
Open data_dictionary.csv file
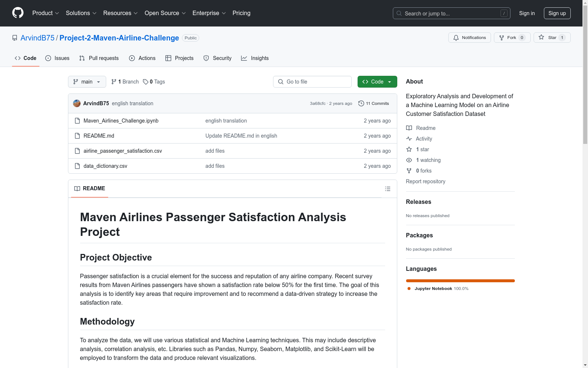pos(105,166)
